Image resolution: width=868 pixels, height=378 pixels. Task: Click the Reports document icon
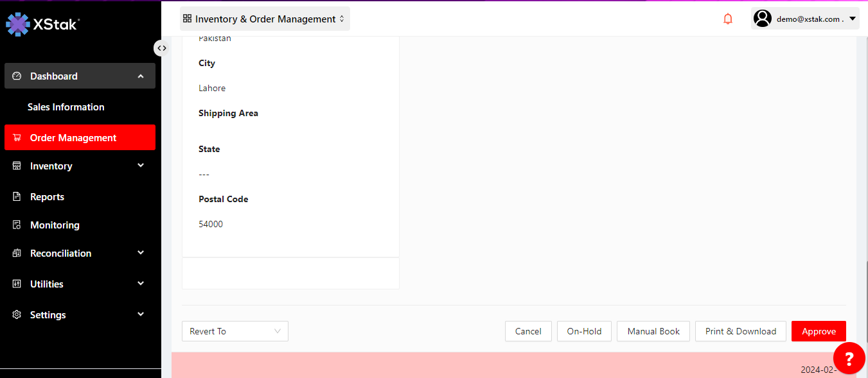click(17, 197)
